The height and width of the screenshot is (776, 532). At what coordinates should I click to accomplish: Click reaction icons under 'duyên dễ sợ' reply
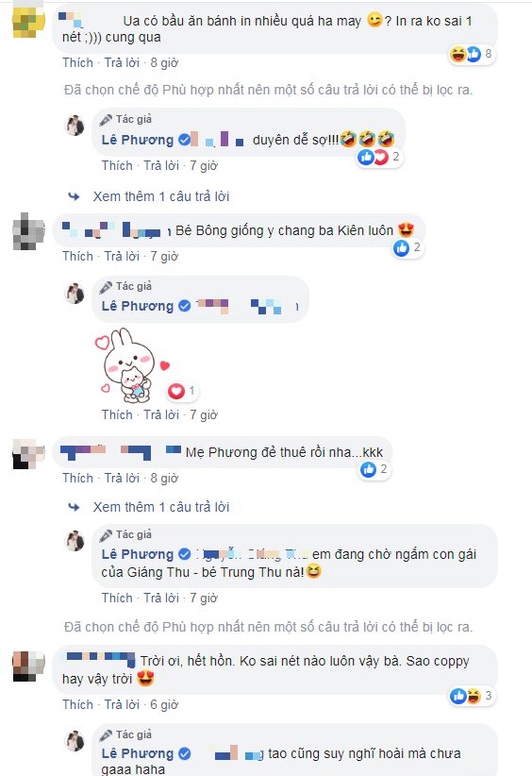click(379, 157)
